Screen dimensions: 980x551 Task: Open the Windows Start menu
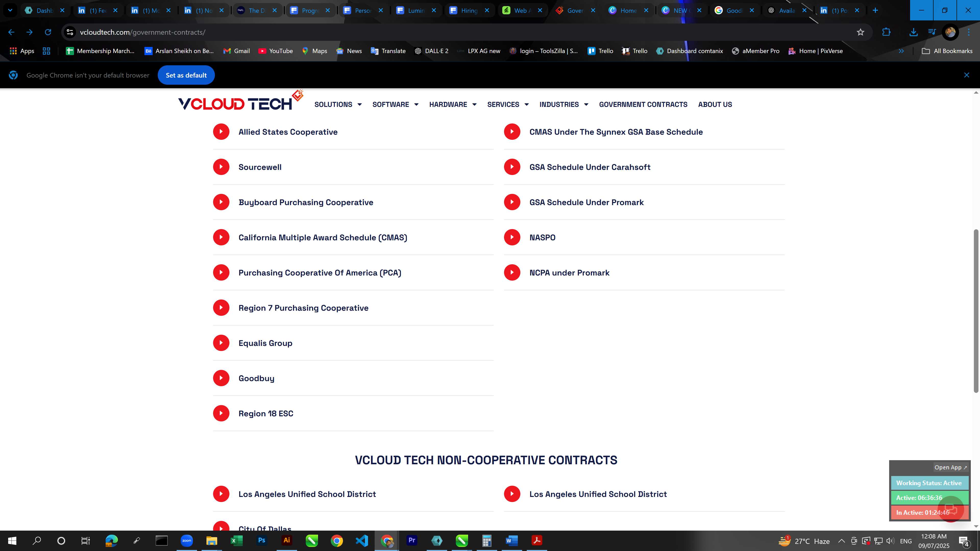[12, 540]
